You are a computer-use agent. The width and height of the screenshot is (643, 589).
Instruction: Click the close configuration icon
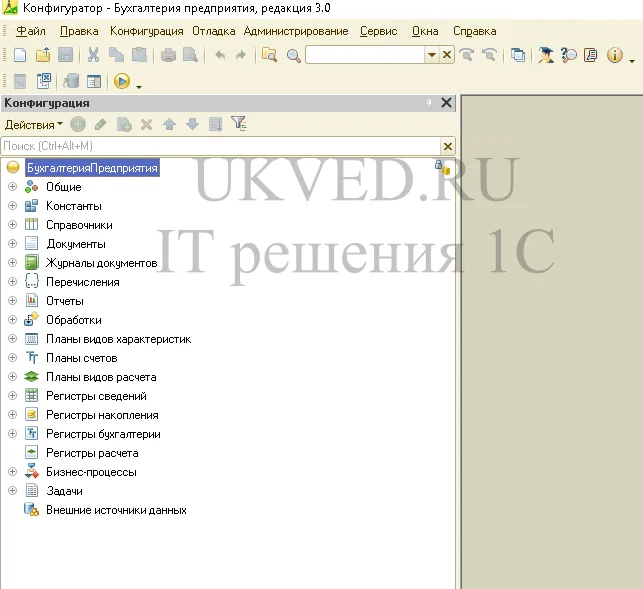(43, 81)
